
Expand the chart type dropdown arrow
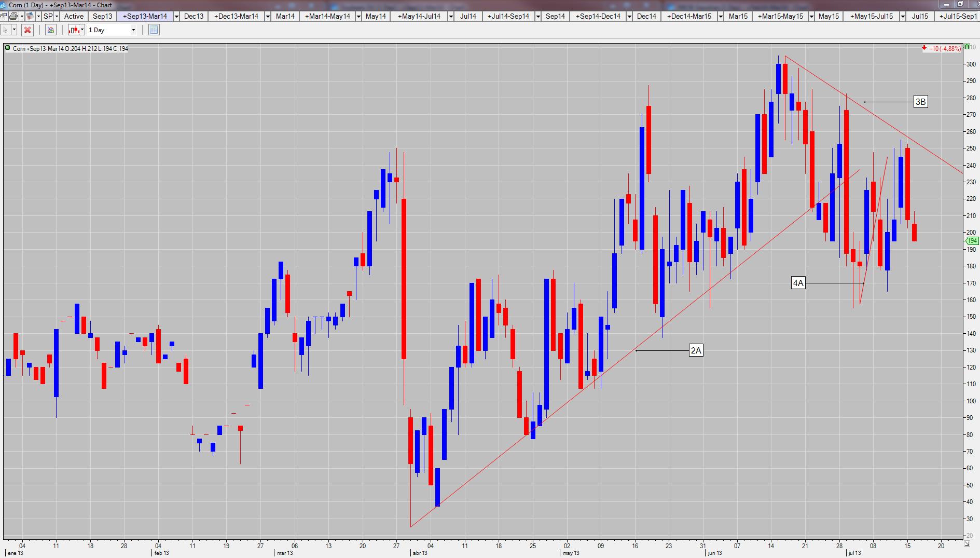pos(82,30)
